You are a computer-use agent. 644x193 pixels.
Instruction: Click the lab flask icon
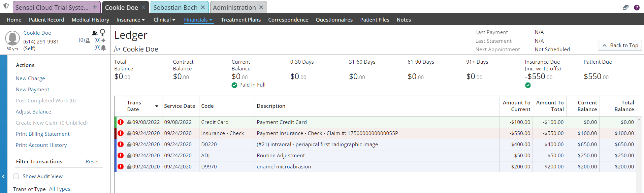tap(88, 40)
